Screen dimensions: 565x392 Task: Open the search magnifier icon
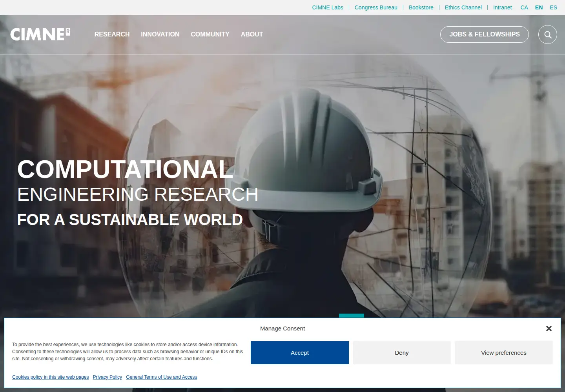click(548, 34)
